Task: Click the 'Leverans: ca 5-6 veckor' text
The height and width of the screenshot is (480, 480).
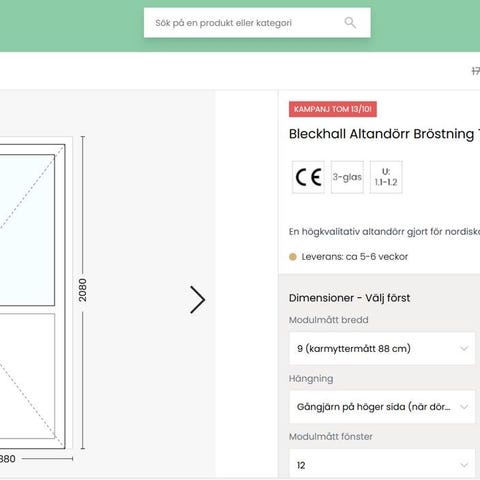Action: [x=355, y=257]
